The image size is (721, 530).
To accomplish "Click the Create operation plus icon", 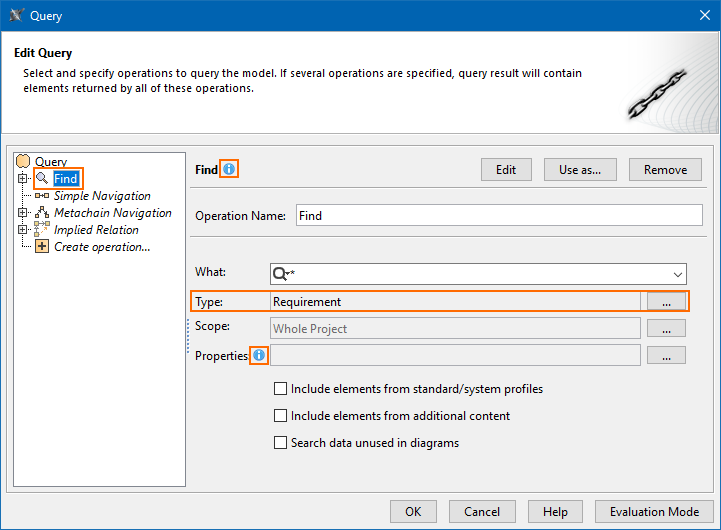I will pos(42,247).
